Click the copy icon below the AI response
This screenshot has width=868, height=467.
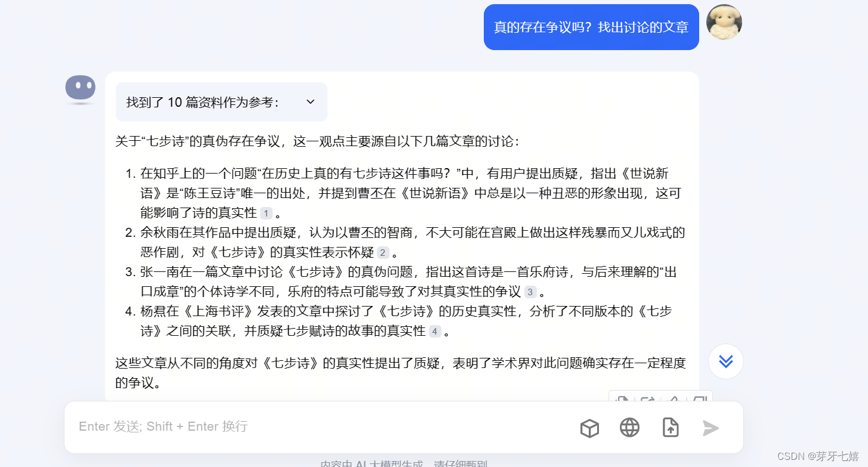click(623, 401)
